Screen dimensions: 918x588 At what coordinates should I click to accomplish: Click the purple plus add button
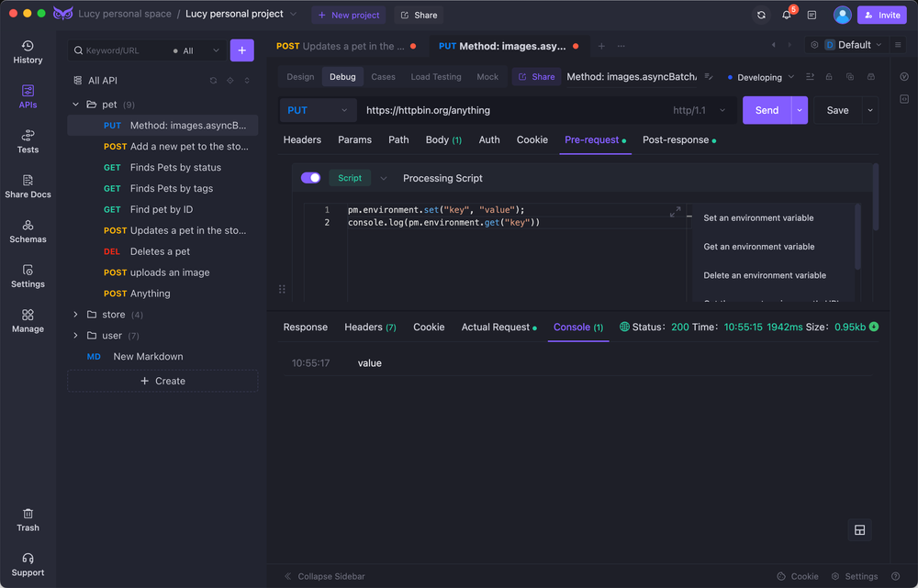tap(241, 50)
